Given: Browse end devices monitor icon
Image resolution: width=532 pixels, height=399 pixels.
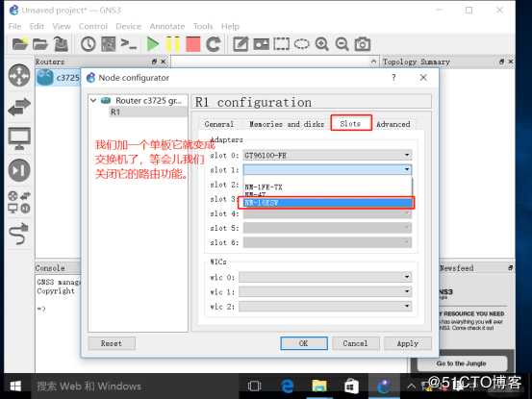Looking at the screenshot, I should [x=19, y=138].
